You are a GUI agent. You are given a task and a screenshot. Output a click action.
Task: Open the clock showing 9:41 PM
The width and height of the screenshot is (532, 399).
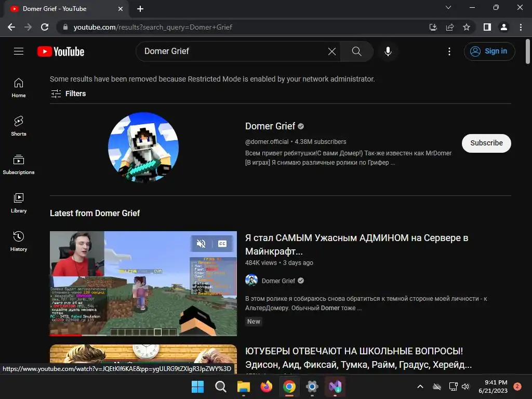493,387
